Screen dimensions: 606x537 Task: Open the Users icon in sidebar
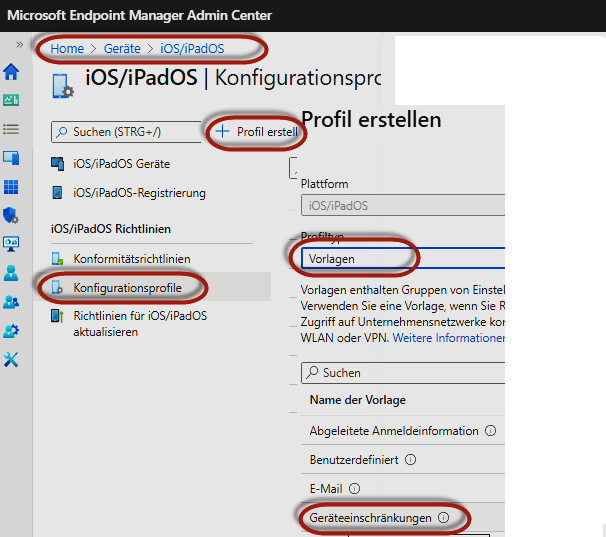click(x=12, y=273)
